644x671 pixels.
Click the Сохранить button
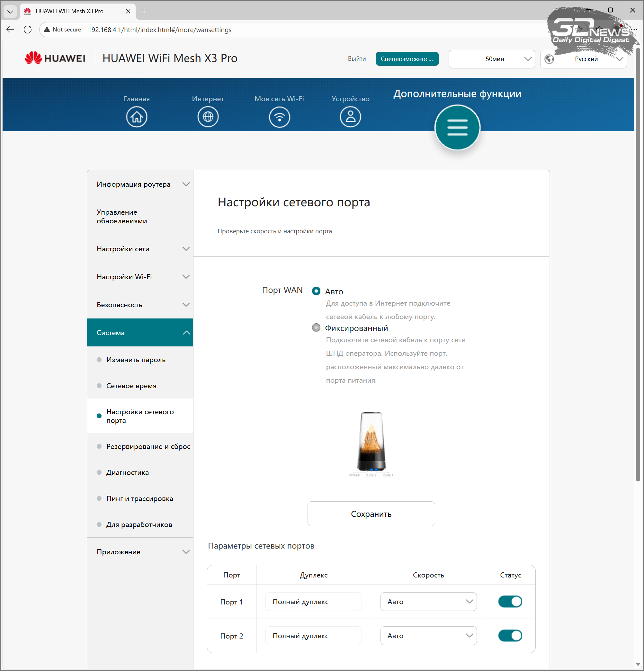(x=371, y=514)
